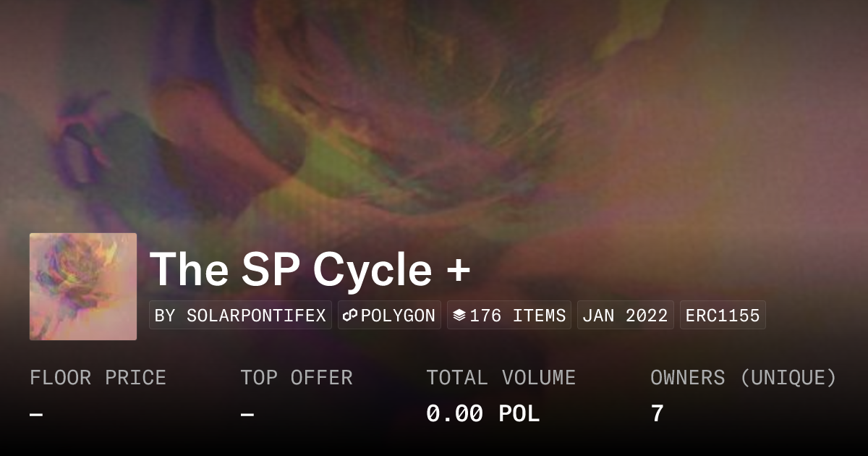Viewport: 868px width, 456px height.
Task: Click the dash value under FLOOR PRICE
Action: coord(36,414)
